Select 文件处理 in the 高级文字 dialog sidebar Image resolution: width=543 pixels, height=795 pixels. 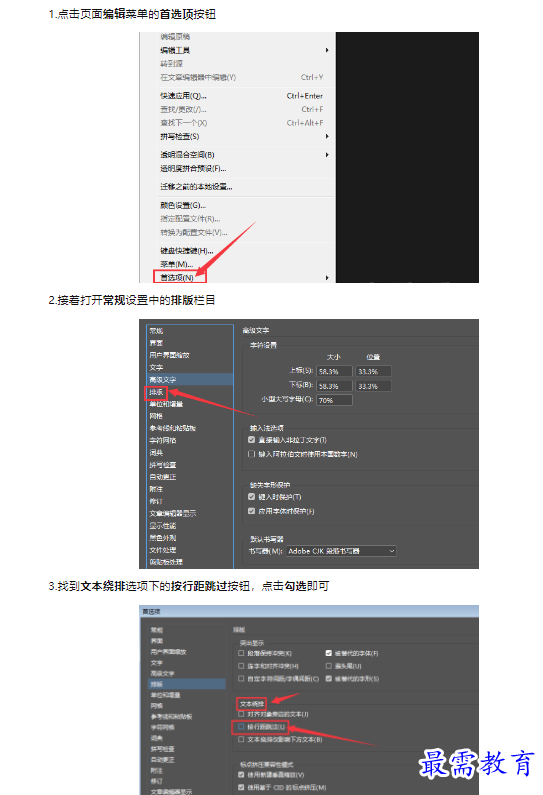click(163, 550)
